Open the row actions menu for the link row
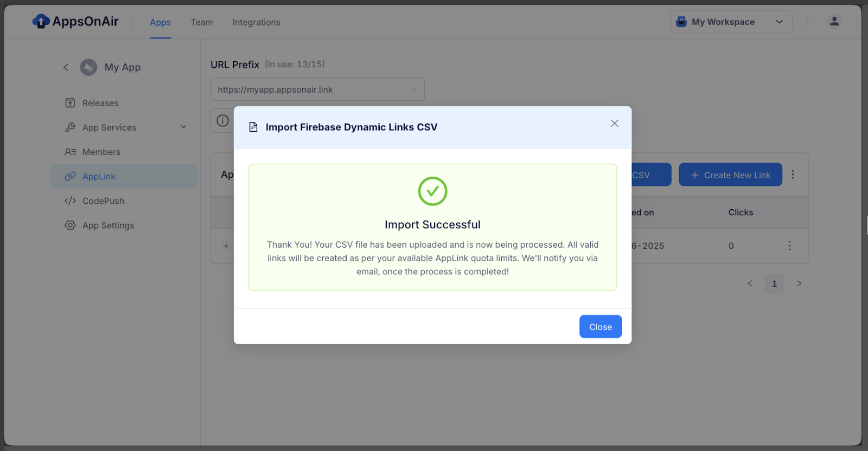 pos(789,246)
